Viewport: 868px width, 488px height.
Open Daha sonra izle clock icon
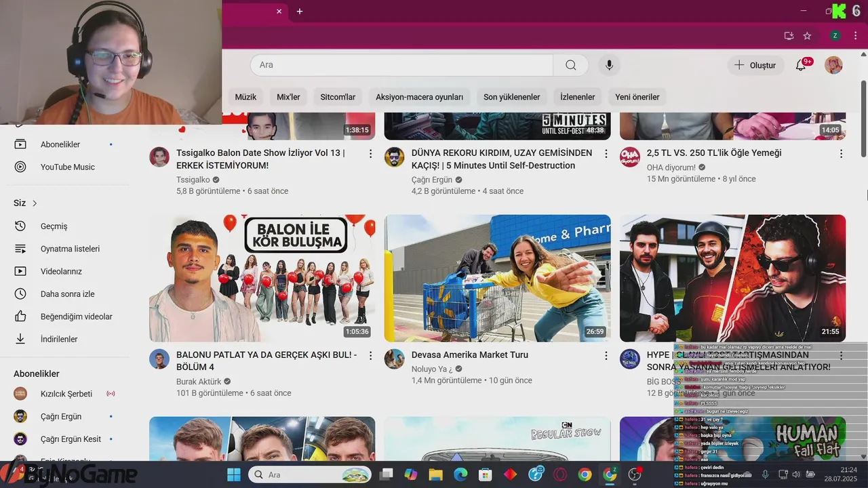tap(20, 294)
